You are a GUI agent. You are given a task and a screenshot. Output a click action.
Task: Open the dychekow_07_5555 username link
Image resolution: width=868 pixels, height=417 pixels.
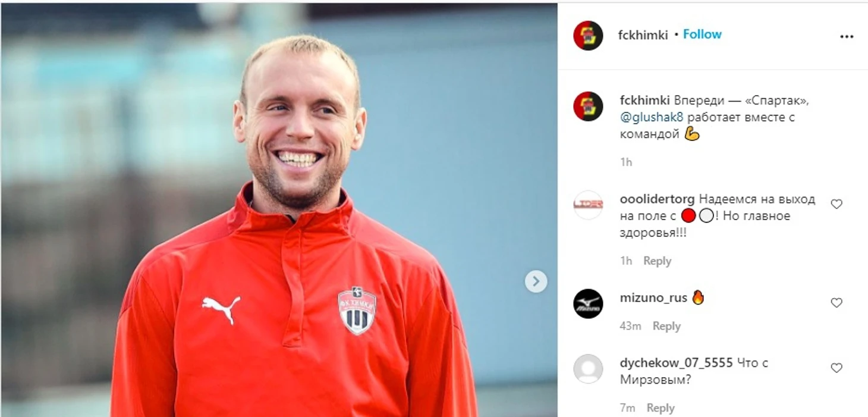point(677,363)
